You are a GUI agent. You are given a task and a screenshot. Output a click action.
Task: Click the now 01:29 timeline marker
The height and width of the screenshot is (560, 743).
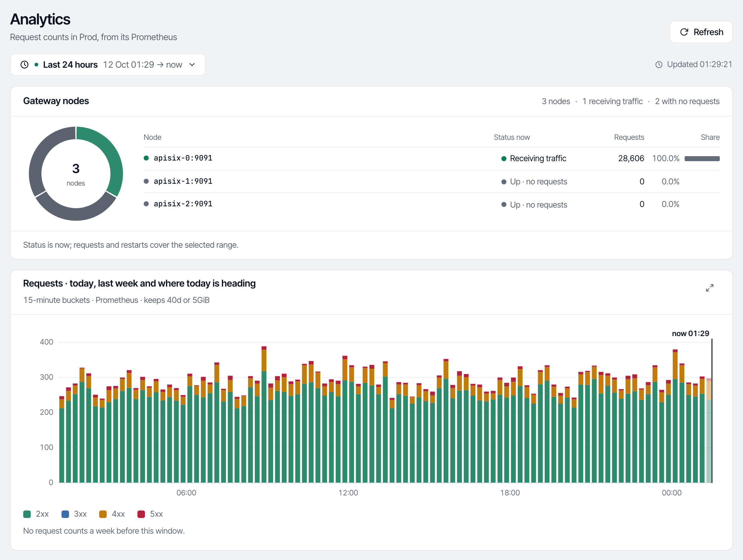[690, 333]
